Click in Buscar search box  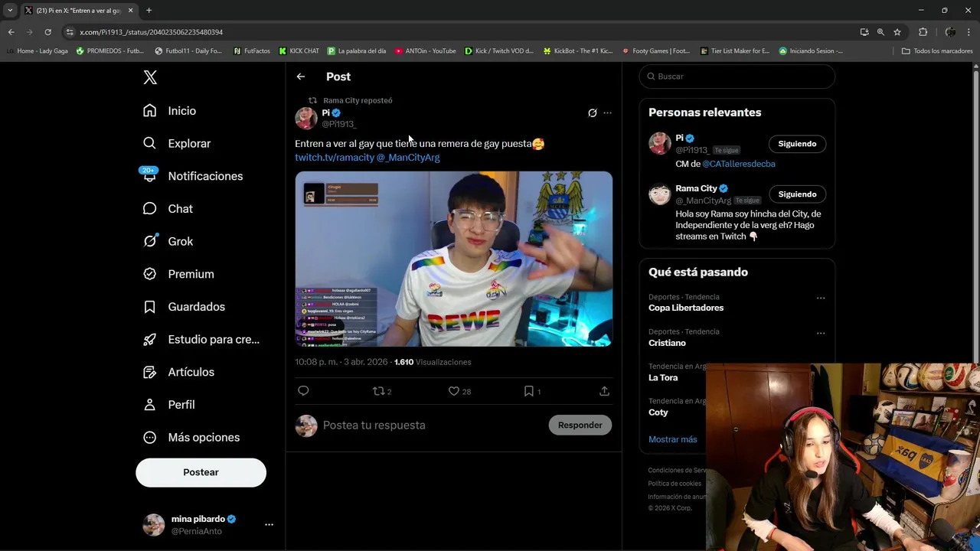click(x=737, y=77)
